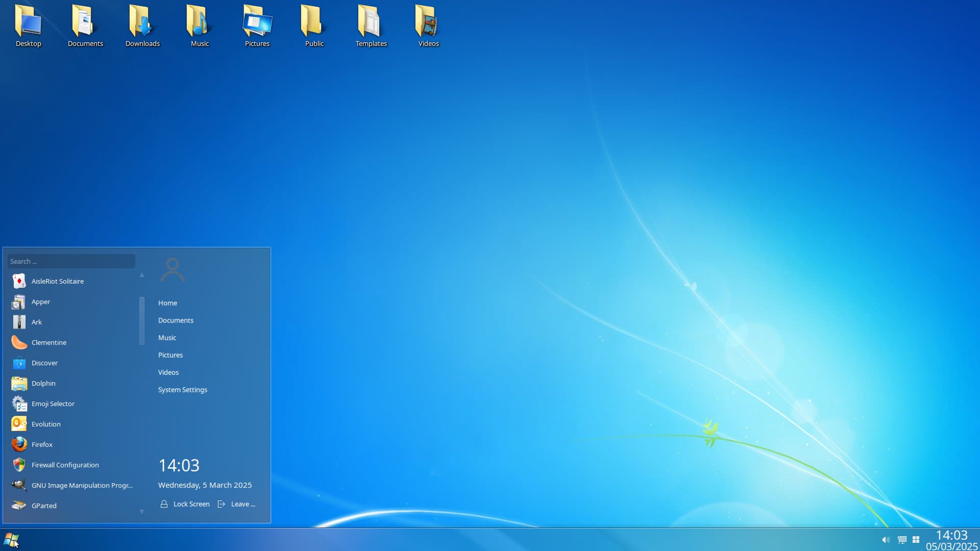This screenshot has width=980, height=551.
Task: Open the Desktop folder icon
Action: tap(28, 21)
